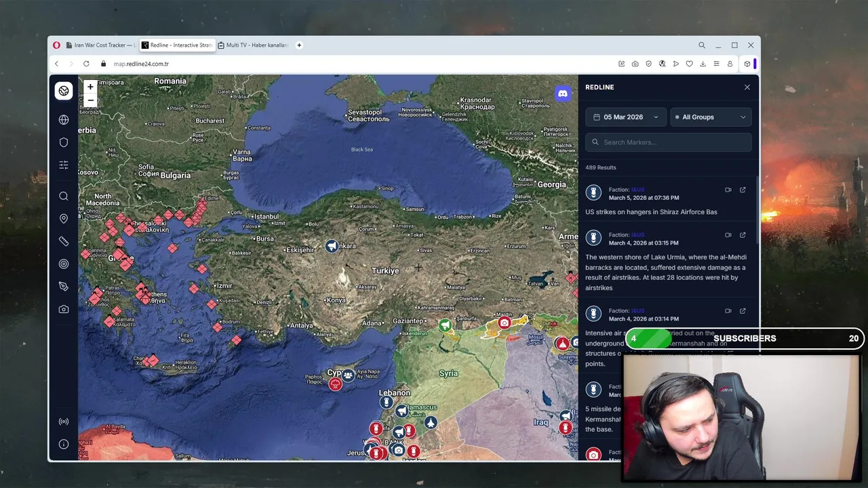Screen dimensions: 868x488
Task: Open the browser profile icon
Action: click(730, 64)
